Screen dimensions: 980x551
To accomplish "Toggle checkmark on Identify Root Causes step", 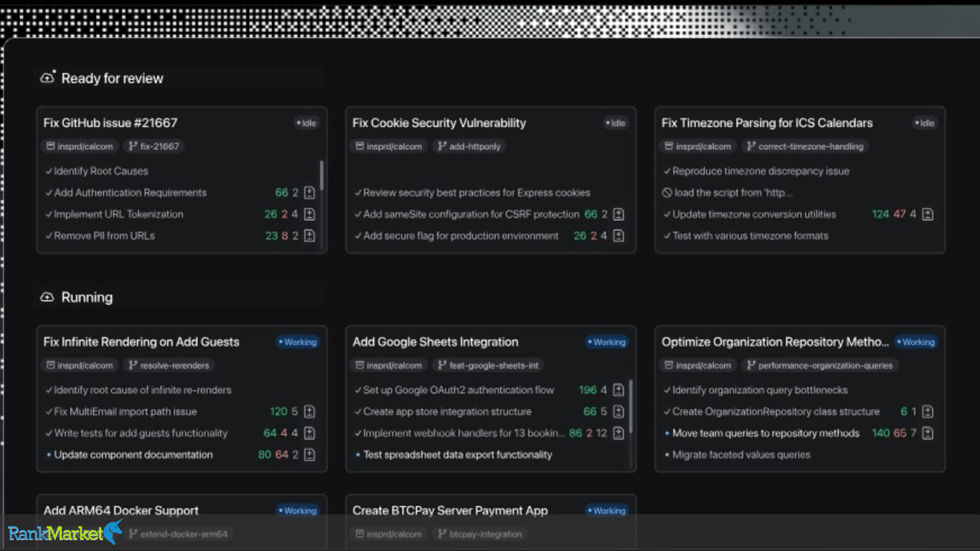I will [49, 171].
